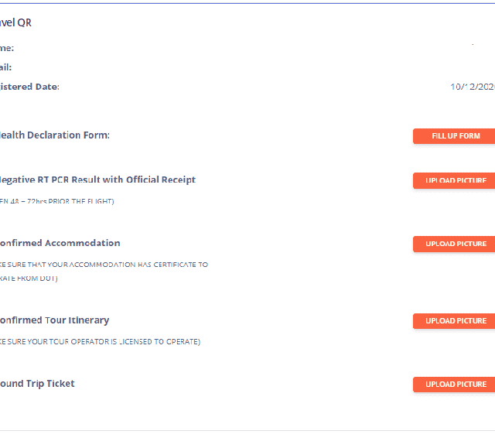495x448 pixels.
Task: Click the Travel QR heading
Action: pos(15,23)
